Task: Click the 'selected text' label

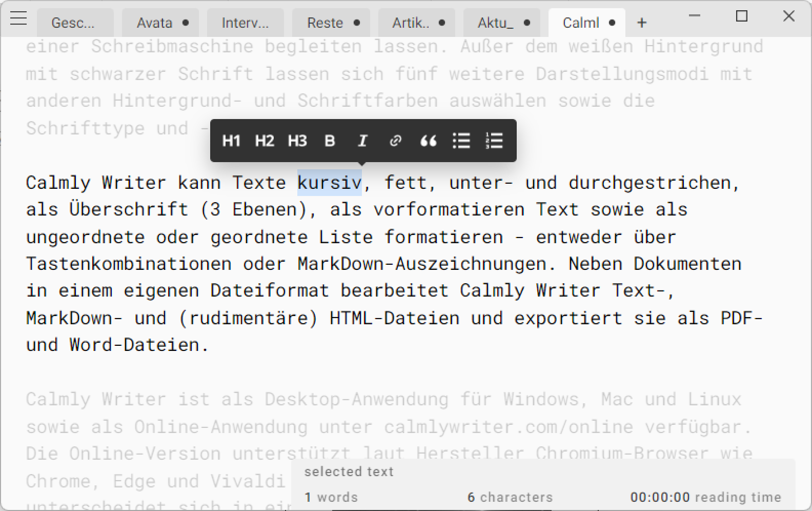Action: pyautogui.click(x=349, y=471)
